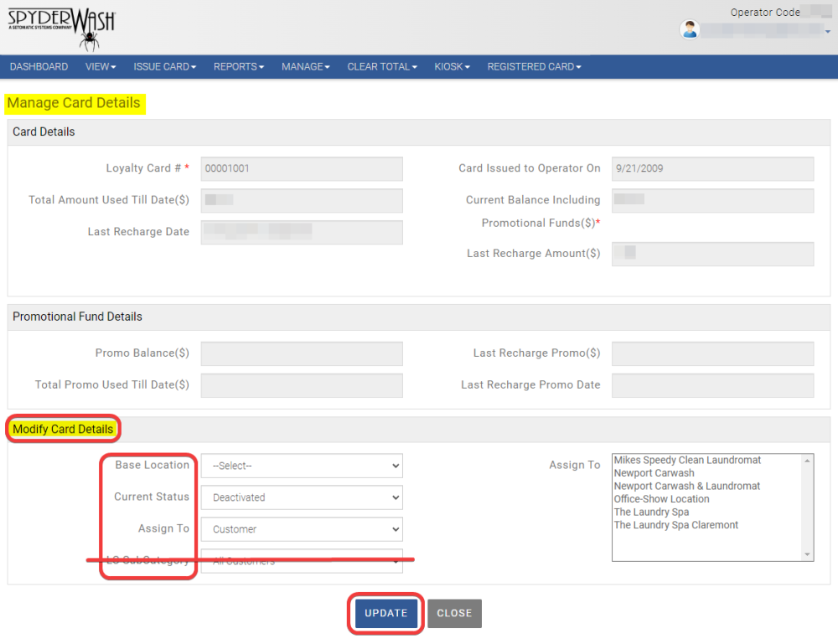838x644 pixels.
Task: Click the Manage Card Details heading
Action: pyautogui.click(x=74, y=103)
